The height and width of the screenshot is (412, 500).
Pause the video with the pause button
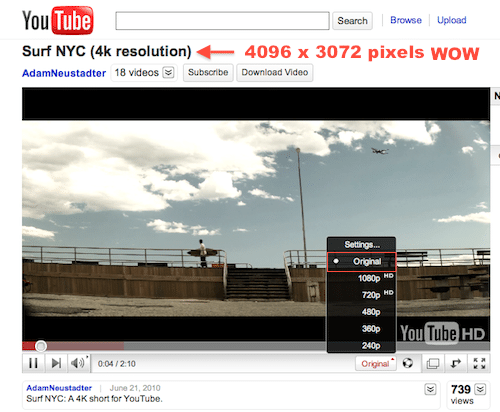click(33, 363)
